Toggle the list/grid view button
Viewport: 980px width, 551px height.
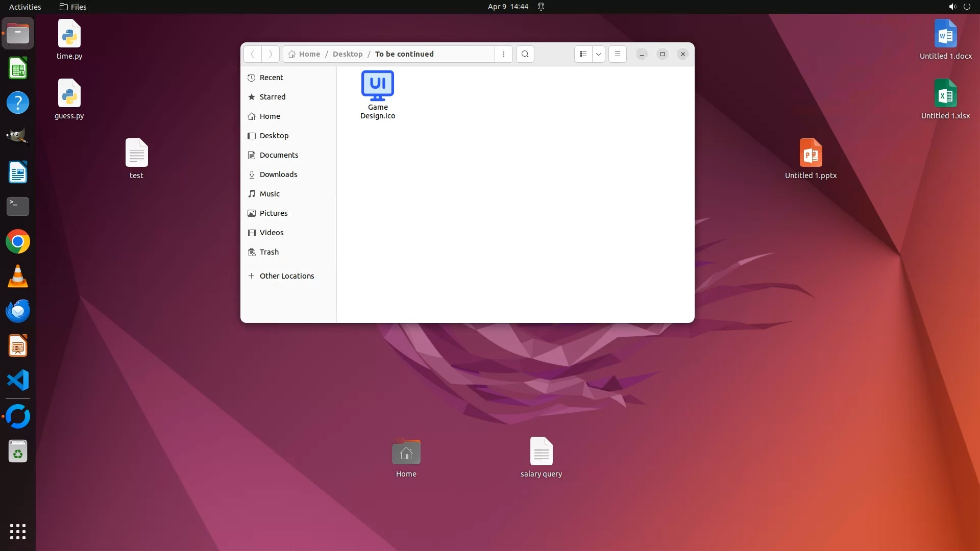(583, 54)
